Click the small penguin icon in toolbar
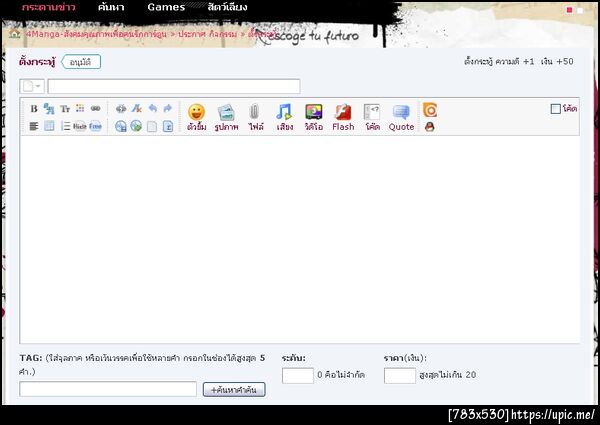Screen dimensions: 600x425 (430, 127)
